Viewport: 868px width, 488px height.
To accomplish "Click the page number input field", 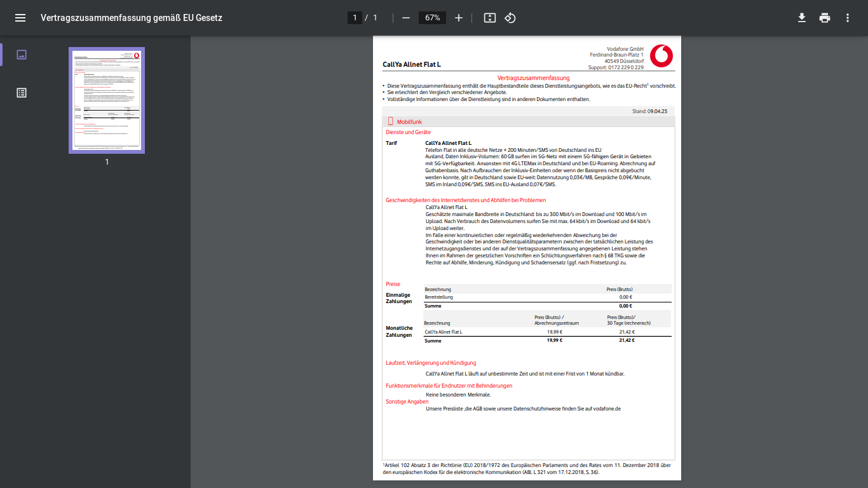I will click(355, 18).
